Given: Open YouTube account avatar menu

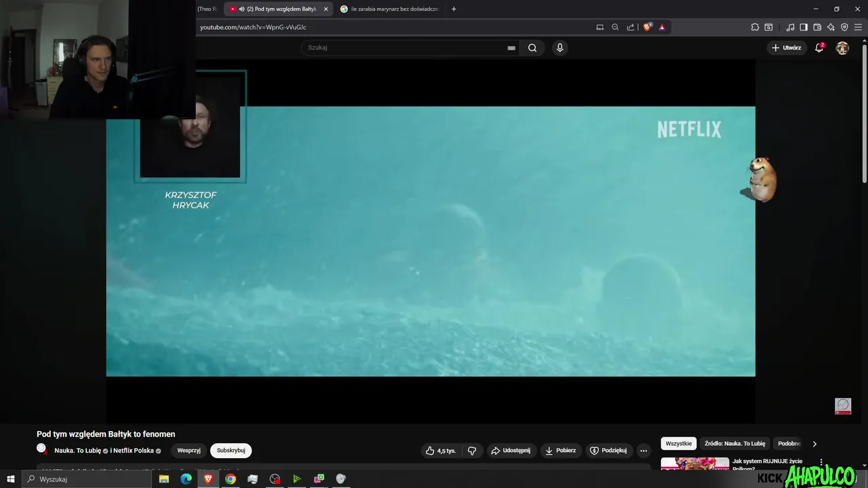Looking at the screenshot, I should [x=842, y=47].
